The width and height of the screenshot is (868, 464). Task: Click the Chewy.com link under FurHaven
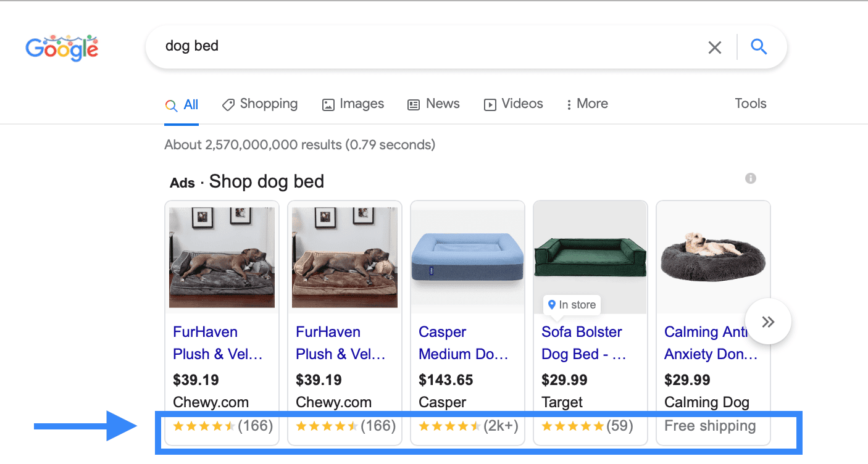212,402
